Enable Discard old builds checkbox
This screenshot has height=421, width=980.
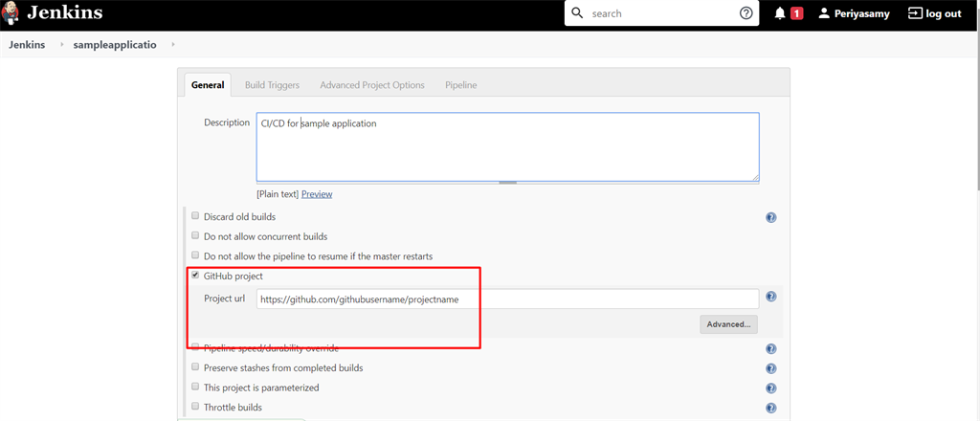coord(195,216)
